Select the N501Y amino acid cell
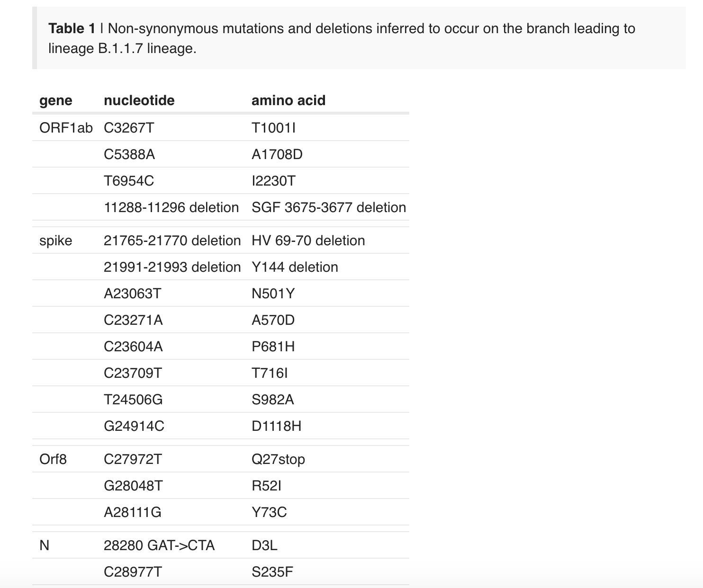 [273, 294]
